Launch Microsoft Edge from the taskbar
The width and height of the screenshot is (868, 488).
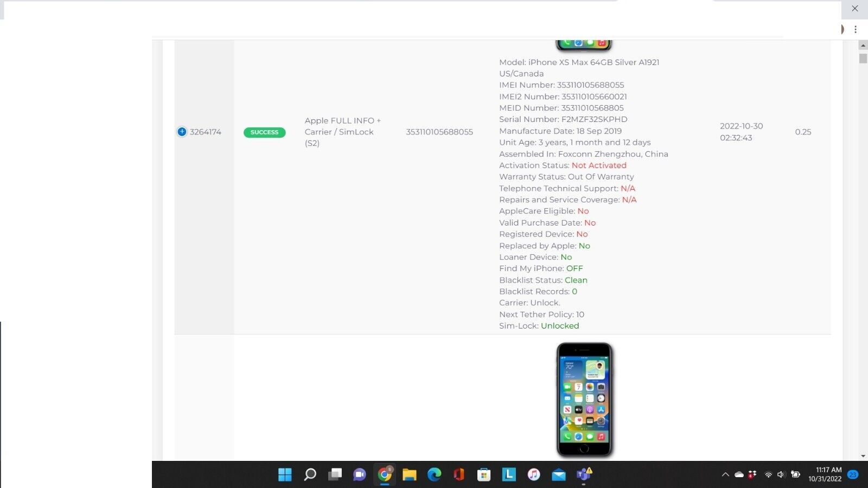pos(434,474)
